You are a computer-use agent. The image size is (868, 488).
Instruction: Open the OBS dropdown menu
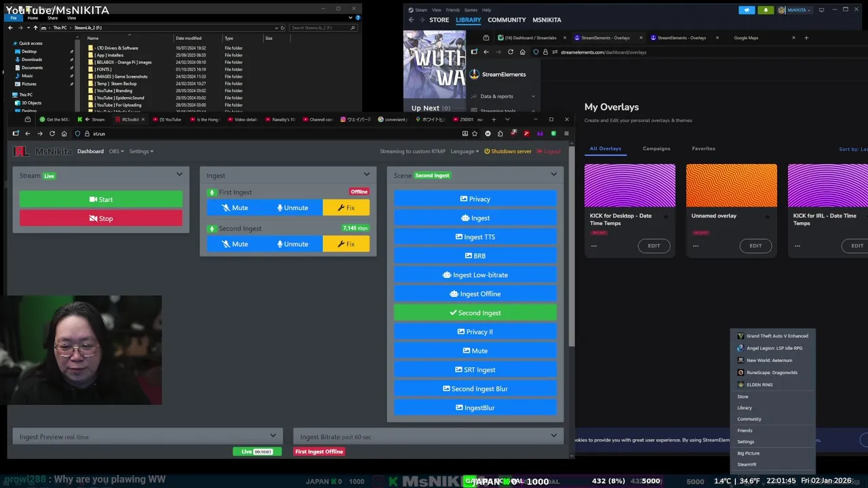pos(116,151)
